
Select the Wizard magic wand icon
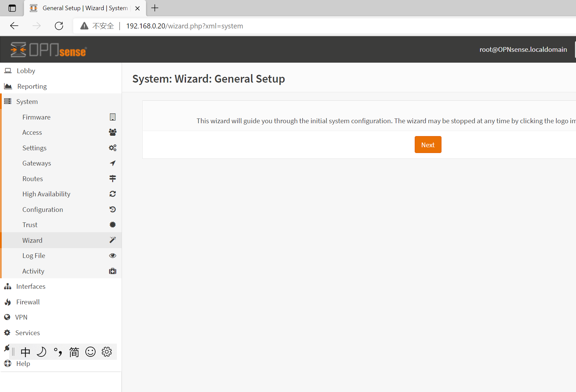pos(112,240)
